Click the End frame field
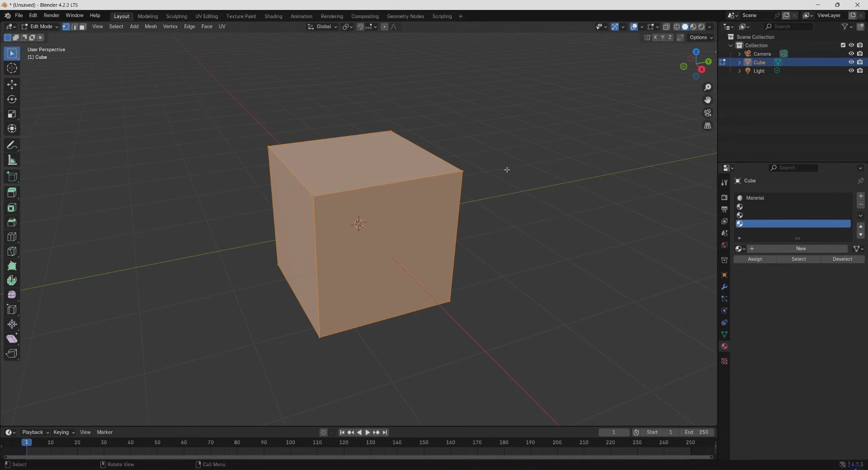The width and height of the screenshot is (868, 470). pyautogui.click(x=696, y=432)
